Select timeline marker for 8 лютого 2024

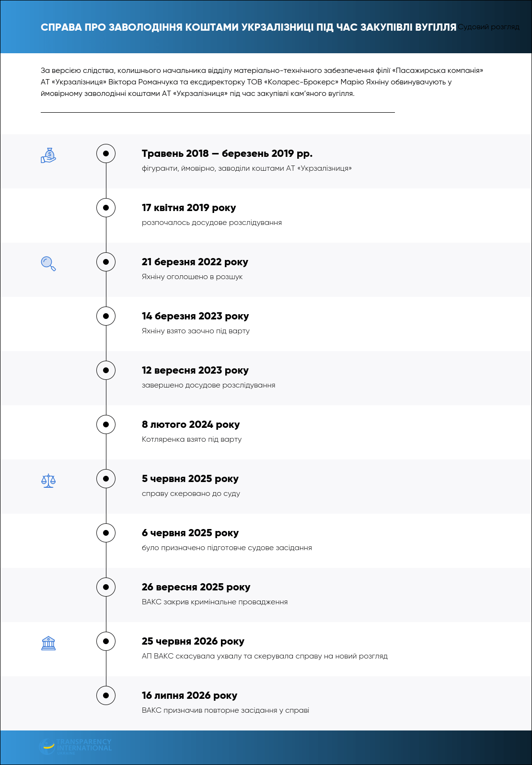(106, 424)
